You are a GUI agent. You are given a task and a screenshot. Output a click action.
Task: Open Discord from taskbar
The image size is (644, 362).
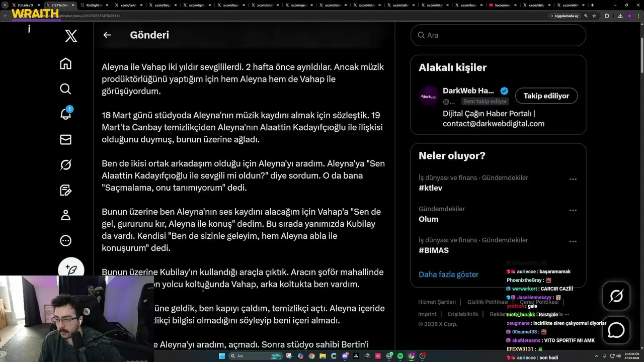coord(345,356)
